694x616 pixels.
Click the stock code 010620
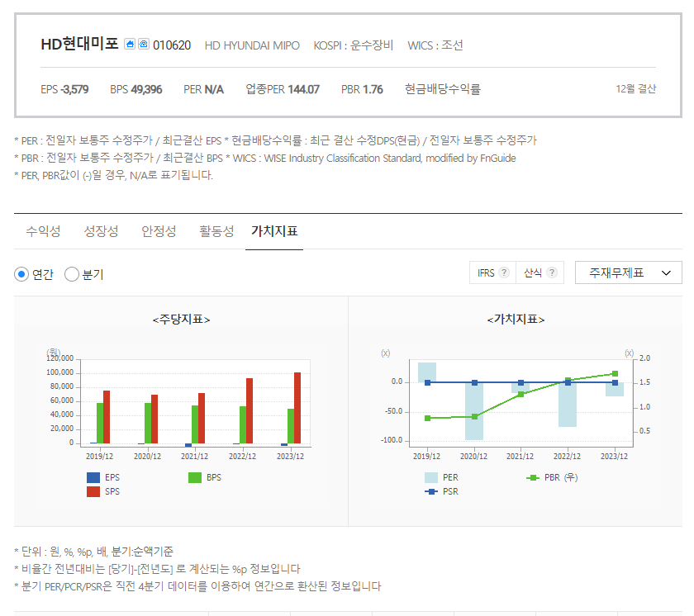172,45
